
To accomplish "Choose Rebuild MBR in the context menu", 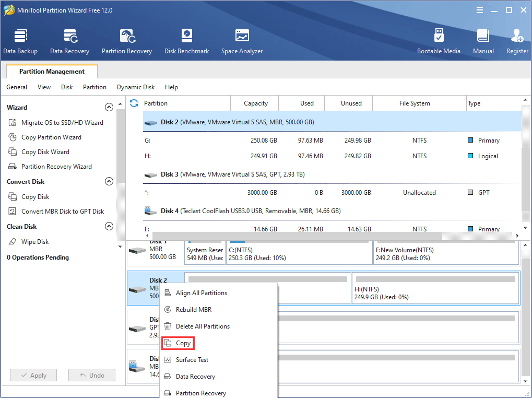I will 219,309.
